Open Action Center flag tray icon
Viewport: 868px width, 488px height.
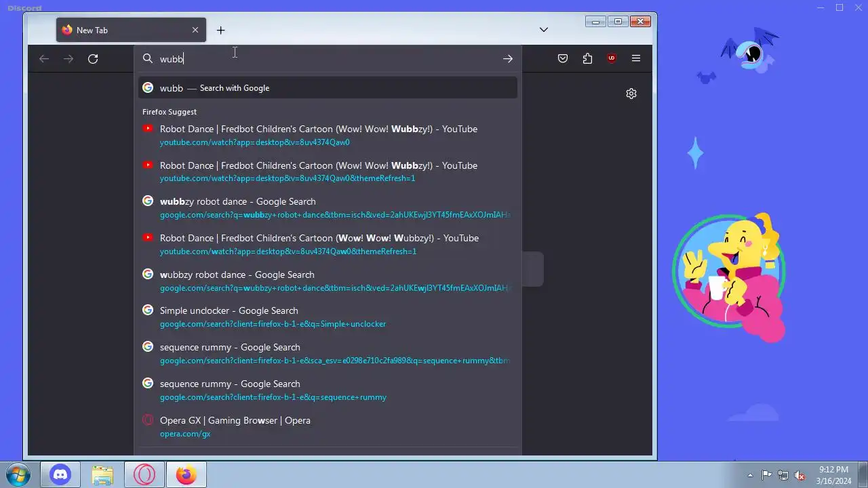pos(766,475)
